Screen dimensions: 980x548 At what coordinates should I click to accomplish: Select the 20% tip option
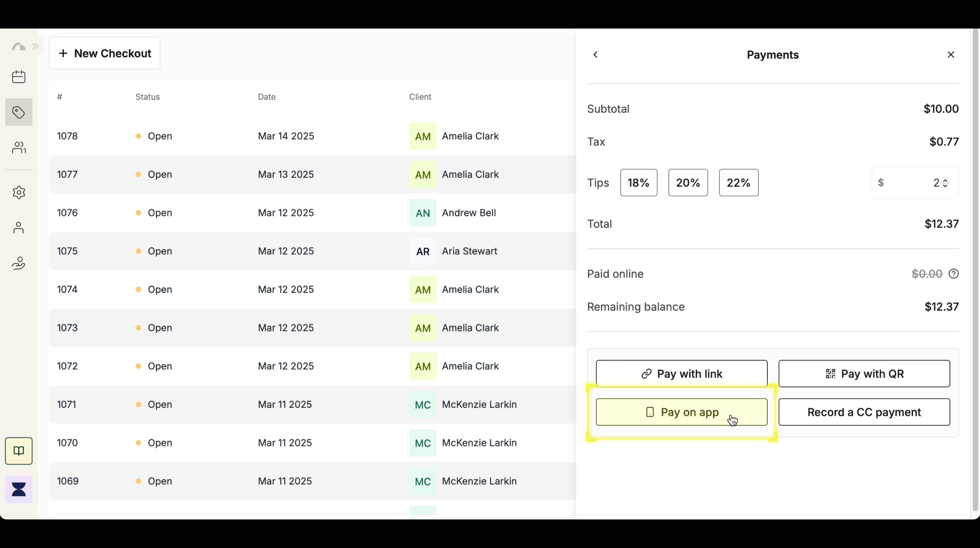point(688,183)
